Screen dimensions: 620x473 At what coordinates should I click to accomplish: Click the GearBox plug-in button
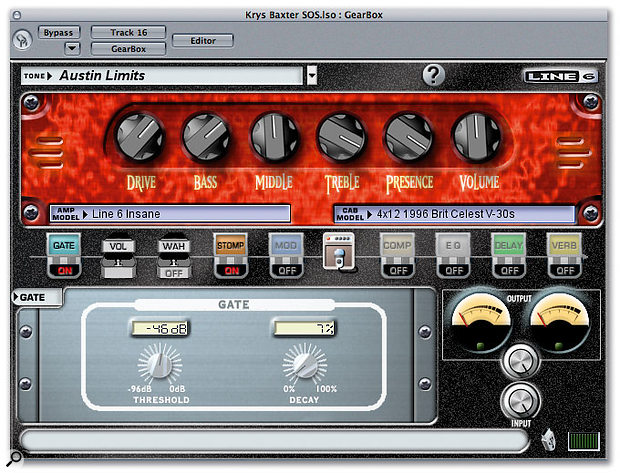[129, 49]
